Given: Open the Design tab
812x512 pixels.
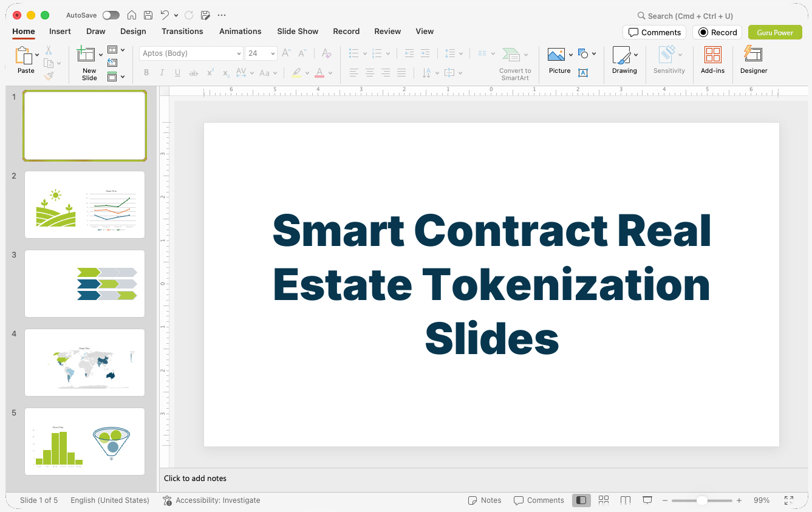Looking at the screenshot, I should 133,31.
